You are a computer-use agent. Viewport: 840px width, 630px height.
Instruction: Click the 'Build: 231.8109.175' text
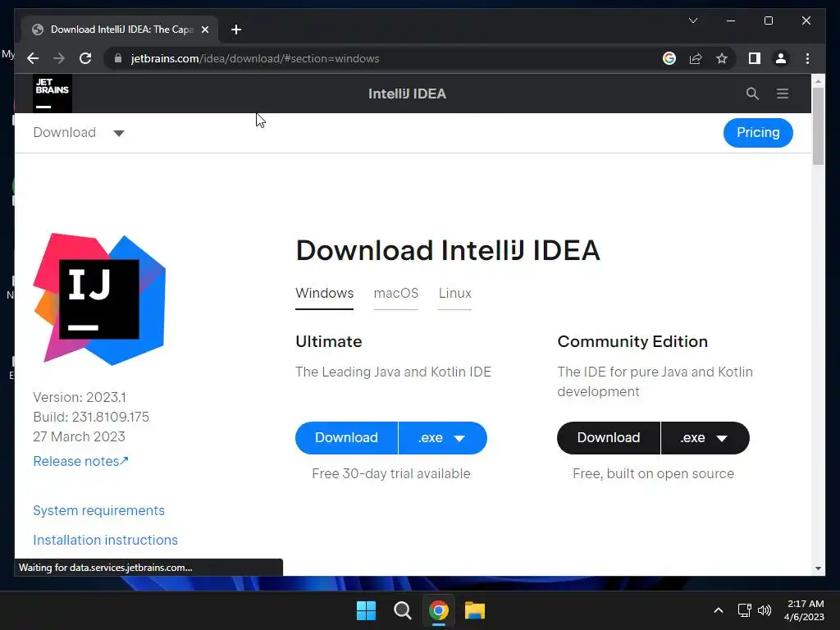91,417
